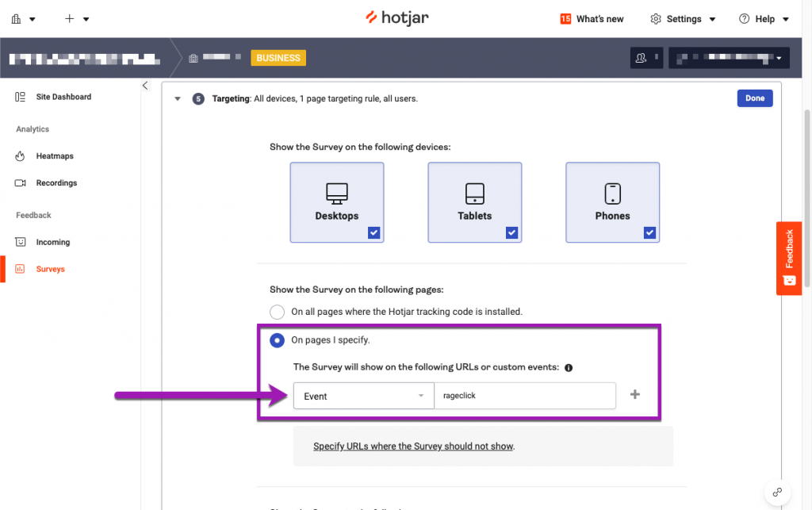Collapse the Targeting section triangle
Screen dimensions: 812x510
coord(178,98)
